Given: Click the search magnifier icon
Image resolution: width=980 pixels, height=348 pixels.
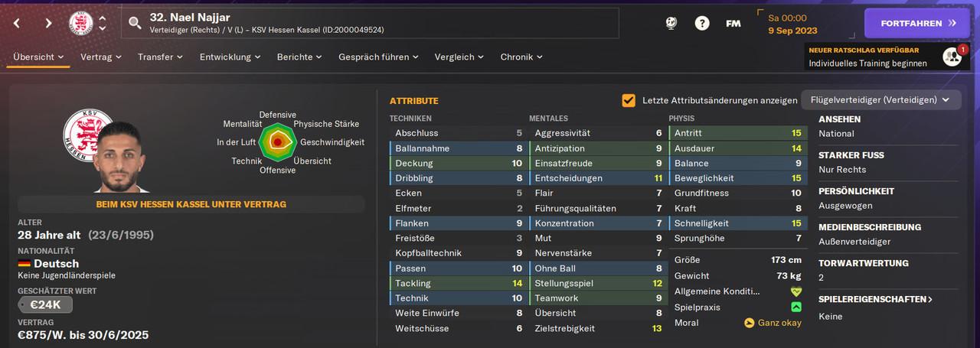Looking at the screenshot, I should 136,23.
